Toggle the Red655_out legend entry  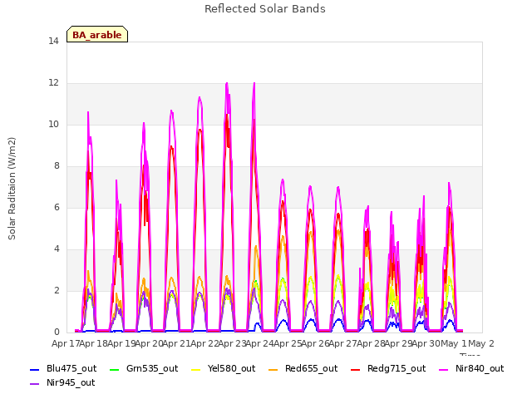(303, 368)
